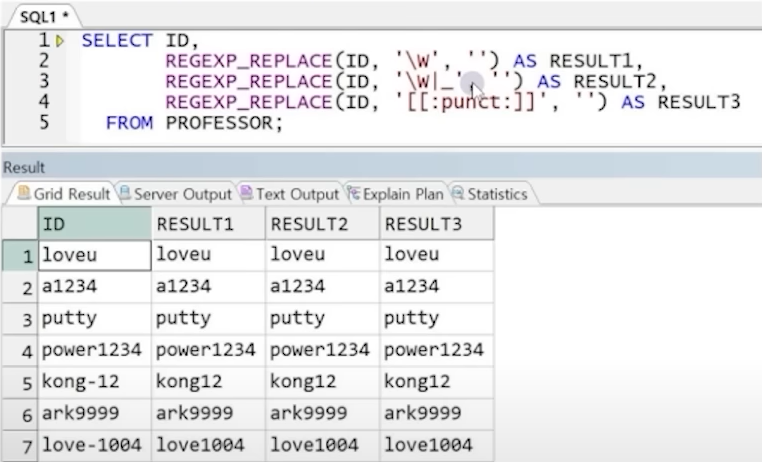
Task: Click the ID cell 'kong-12'
Action: point(95,383)
